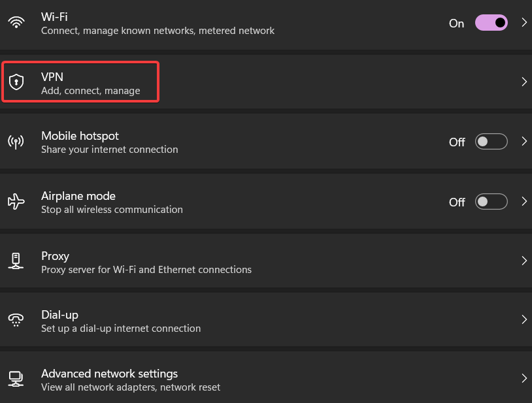Click the Mobile hotspot broadcast icon
The width and height of the screenshot is (532, 403).
[16, 141]
